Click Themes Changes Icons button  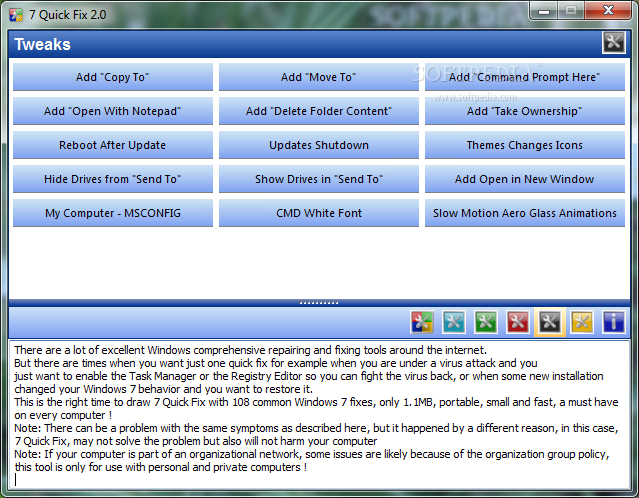524,145
